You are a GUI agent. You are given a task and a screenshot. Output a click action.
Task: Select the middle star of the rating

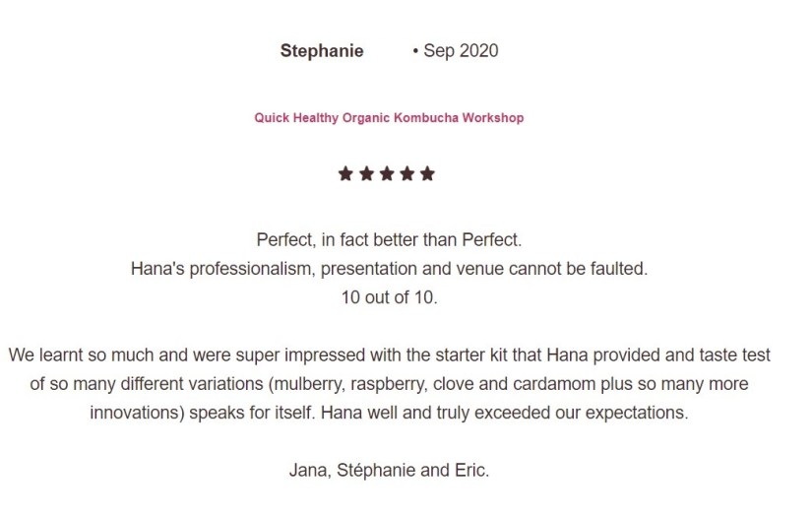pos(386,174)
